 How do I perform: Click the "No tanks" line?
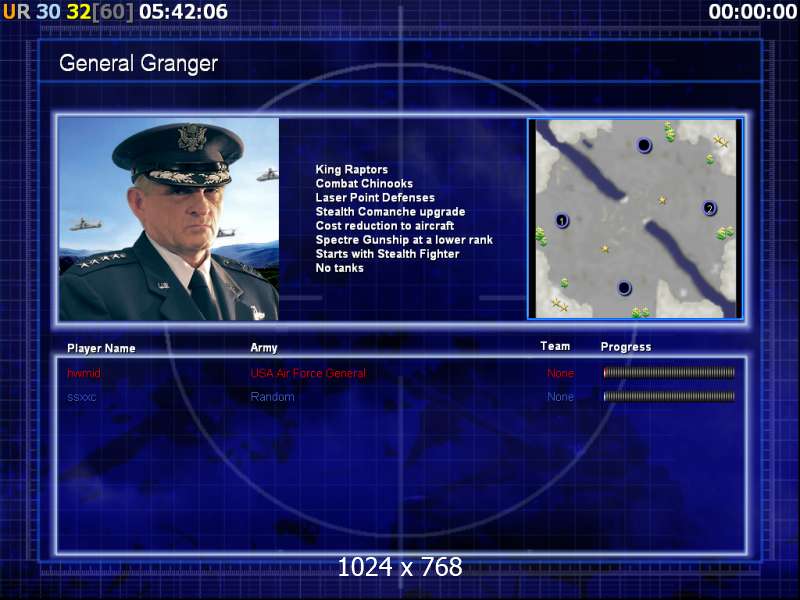tap(339, 268)
